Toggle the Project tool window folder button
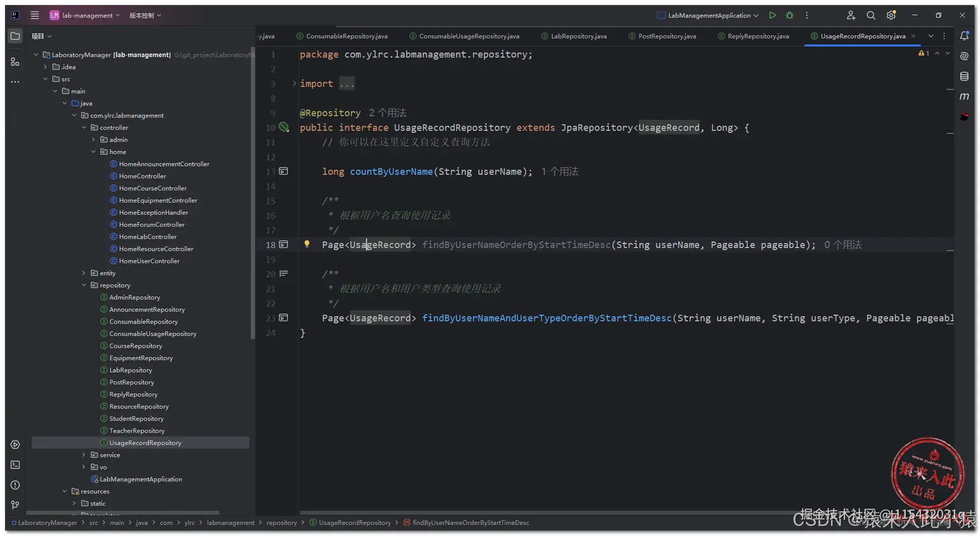Image resolution: width=980 pixels, height=536 pixels. click(15, 36)
